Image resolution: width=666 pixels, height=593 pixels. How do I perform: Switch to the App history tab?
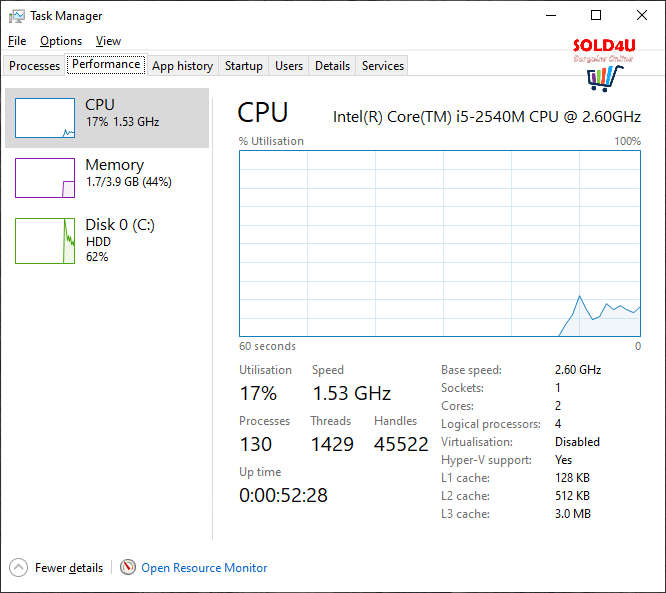[x=182, y=66]
